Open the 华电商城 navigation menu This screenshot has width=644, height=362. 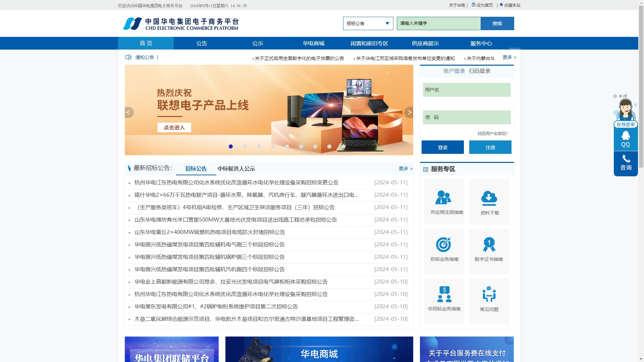pyautogui.click(x=314, y=43)
